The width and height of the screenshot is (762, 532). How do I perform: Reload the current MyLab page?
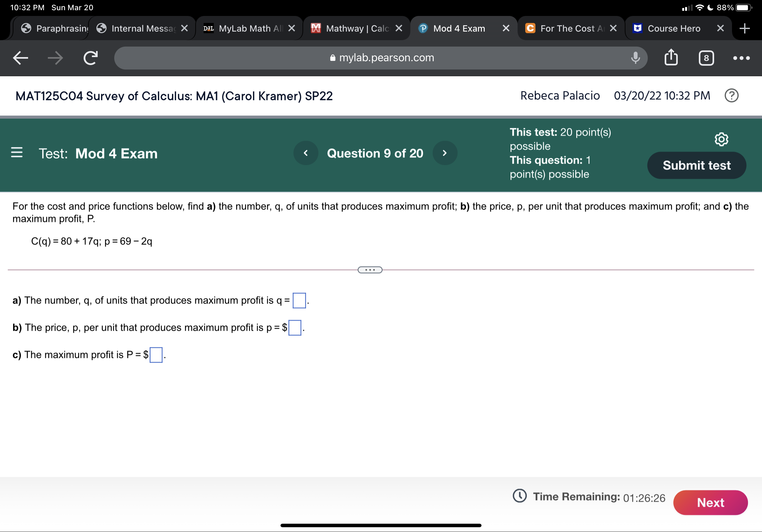[x=90, y=58]
